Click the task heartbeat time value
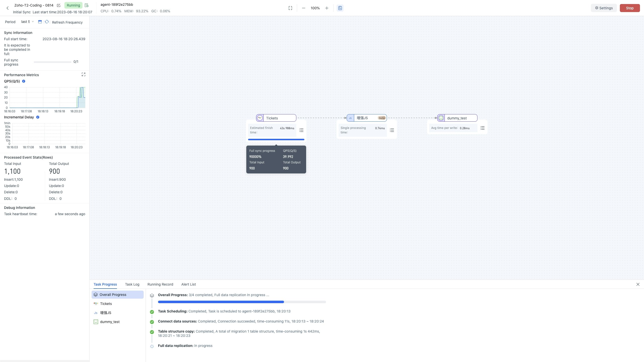 tap(70, 214)
